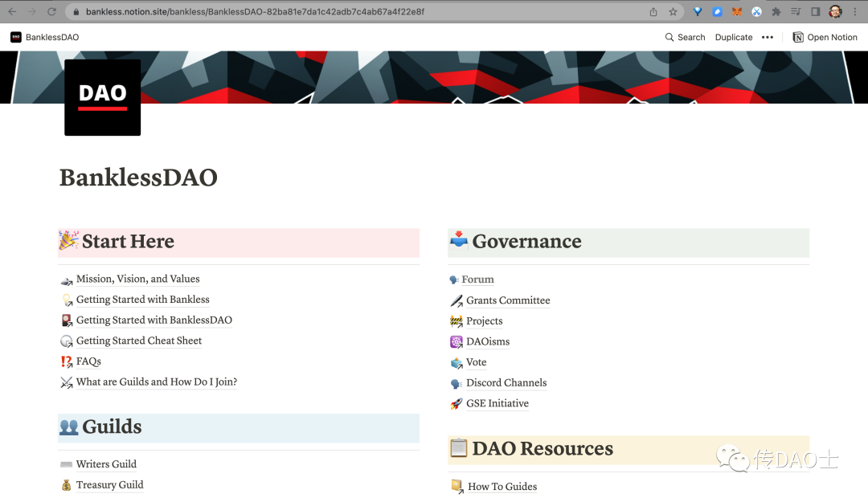Viewport: 868px width, 498px height.
Task: Click purple icon beside DAOisms
Action: 457,342
